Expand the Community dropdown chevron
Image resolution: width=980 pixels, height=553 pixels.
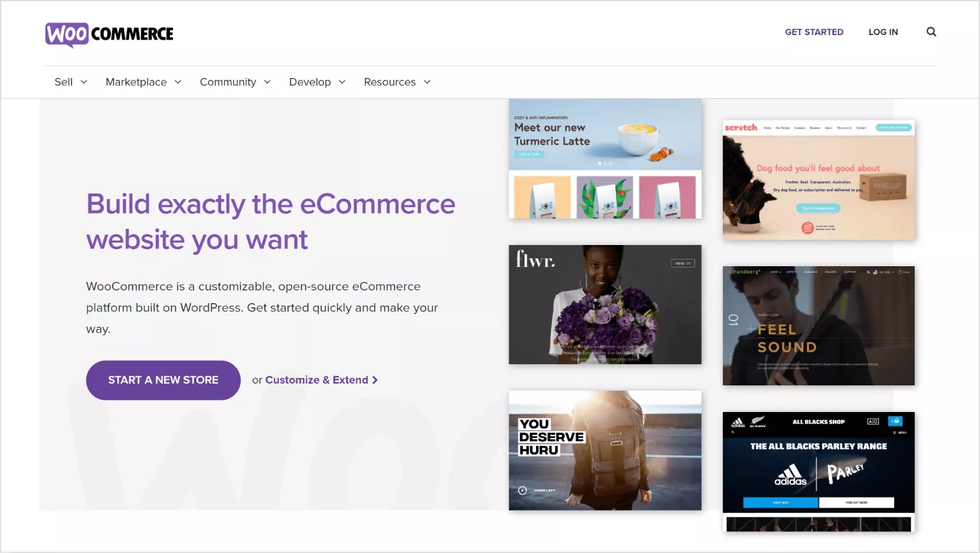coord(267,82)
